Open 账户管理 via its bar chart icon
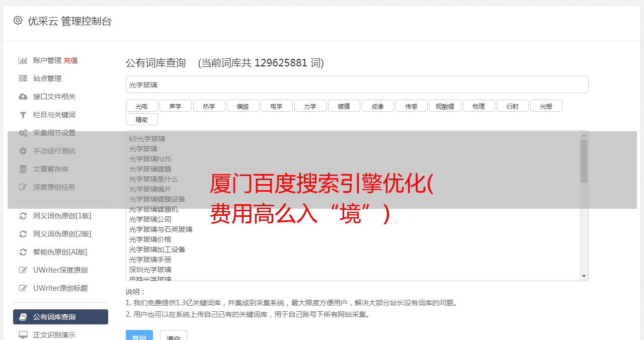Image resolution: width=644 pixels, height=340 pixels. (23, 60)
